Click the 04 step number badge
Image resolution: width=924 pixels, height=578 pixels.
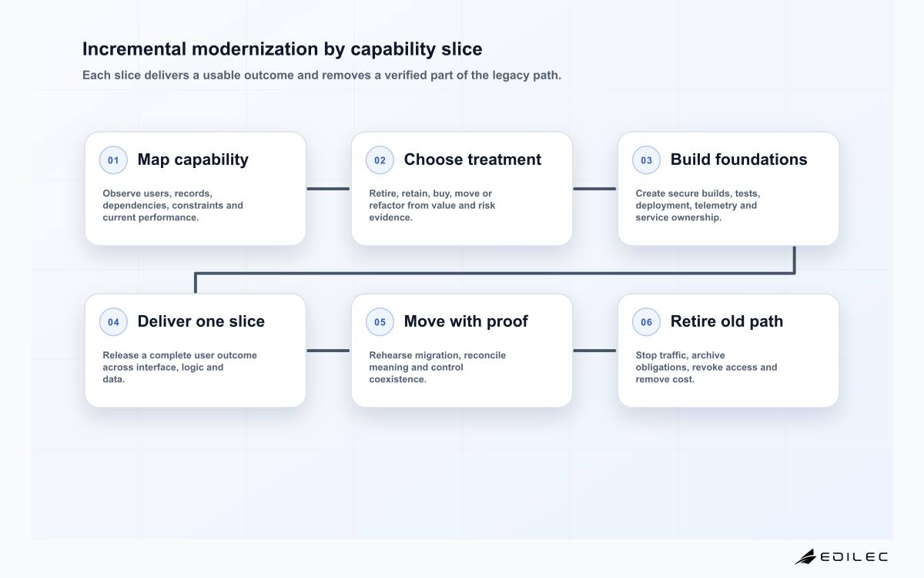[113, 322]
